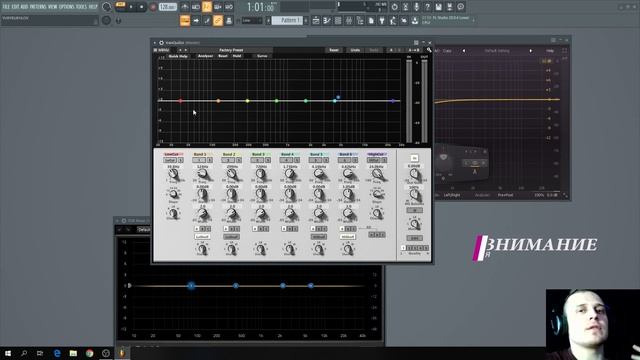Toggle the orange link icon in toolbar
The width and height of the screenshot is (640, 360).
coord(218,20)
